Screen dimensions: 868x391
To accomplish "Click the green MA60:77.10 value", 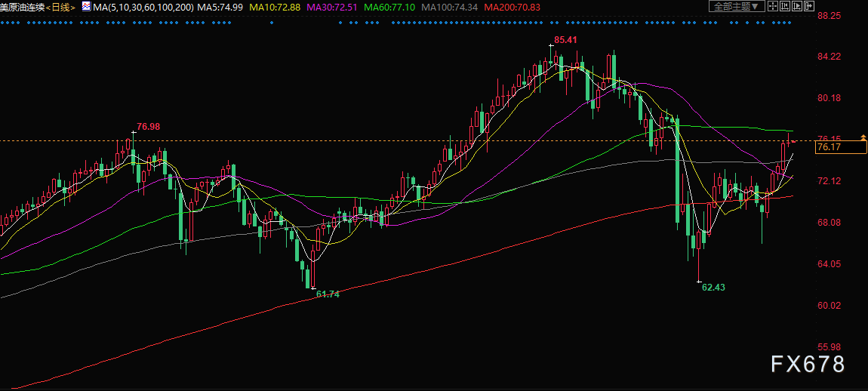I will pos(389,7).
